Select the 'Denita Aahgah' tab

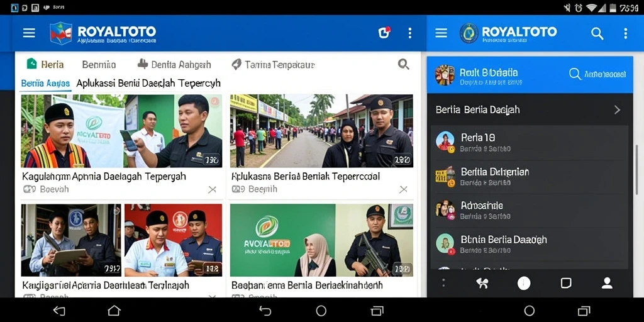174,65
